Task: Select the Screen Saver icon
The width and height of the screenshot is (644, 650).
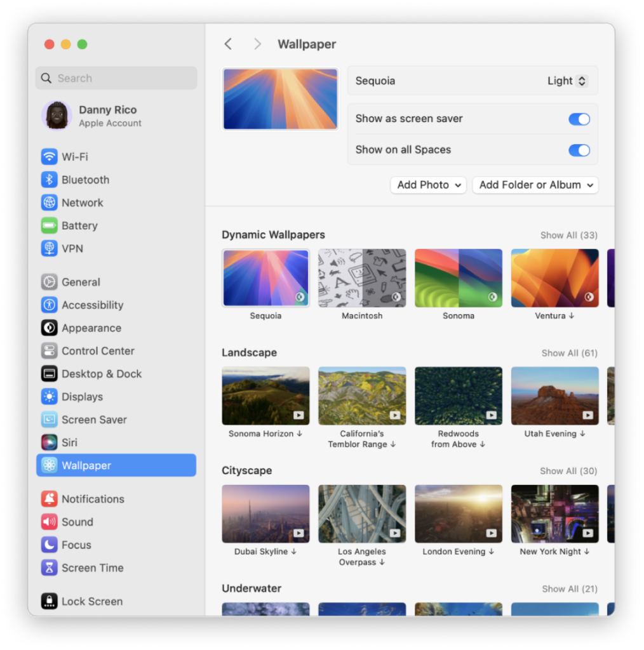Action: pos(49,420)
